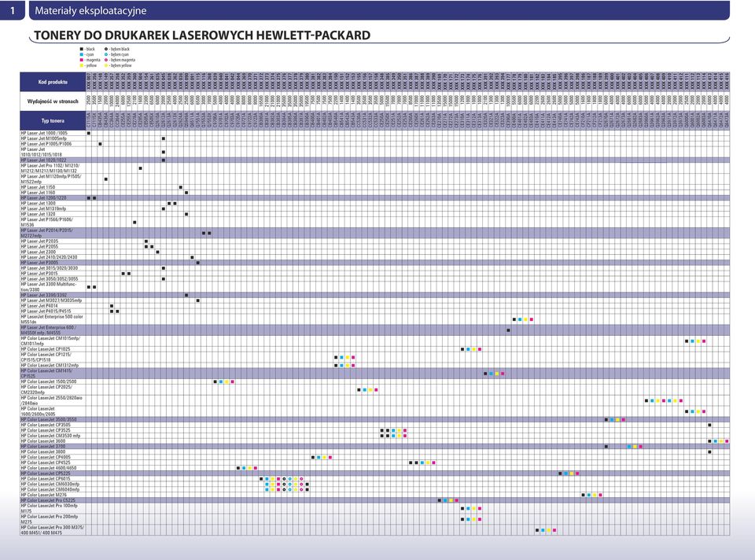Click the cyan square in the "- cyan" legend entry
The width and height of the screenshot is (755, 560).
coord(81,54)
